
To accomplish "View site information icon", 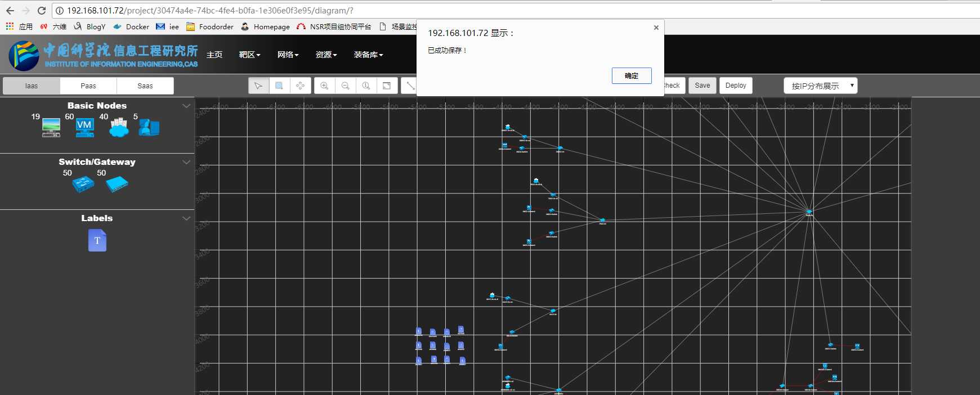I will [60, 11].
